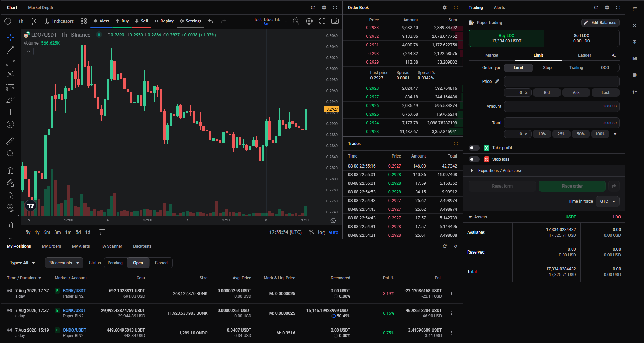
Task: Select the OCO order type
Action: tap(605, 68)
